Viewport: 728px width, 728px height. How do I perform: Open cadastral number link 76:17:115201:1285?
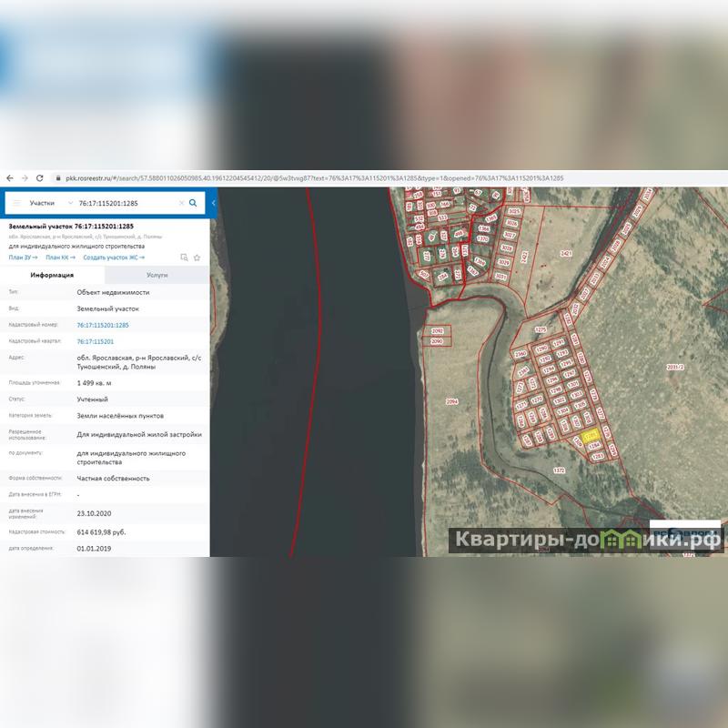click(103, 324)
